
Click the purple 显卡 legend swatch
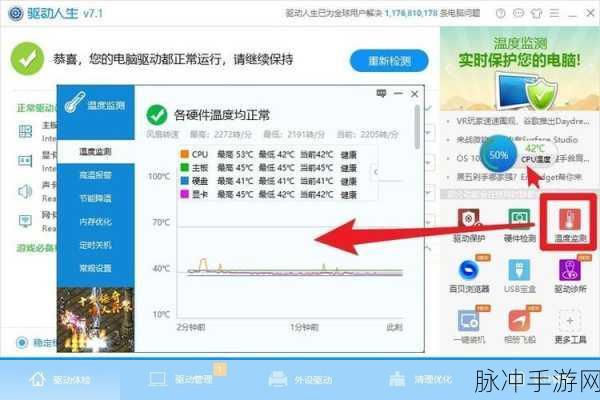point(184,194)
